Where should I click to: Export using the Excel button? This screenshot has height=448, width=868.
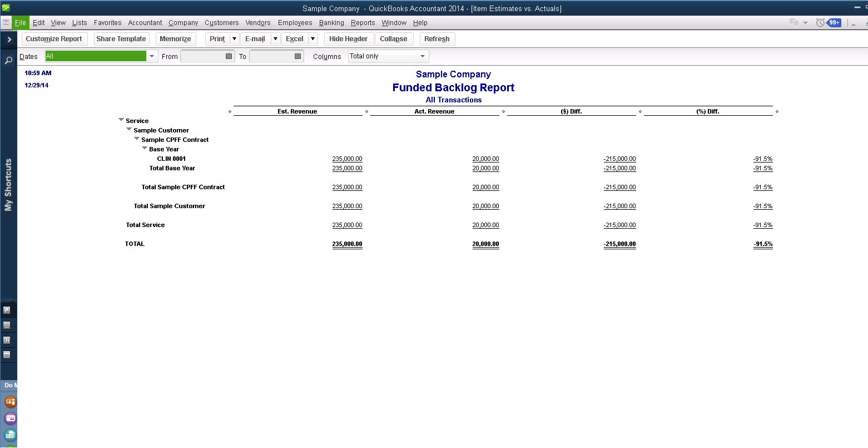pos(295,39)
